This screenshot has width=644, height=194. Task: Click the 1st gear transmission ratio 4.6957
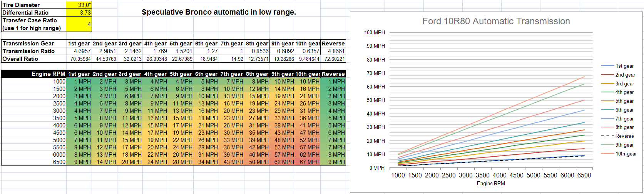point(79,51)
